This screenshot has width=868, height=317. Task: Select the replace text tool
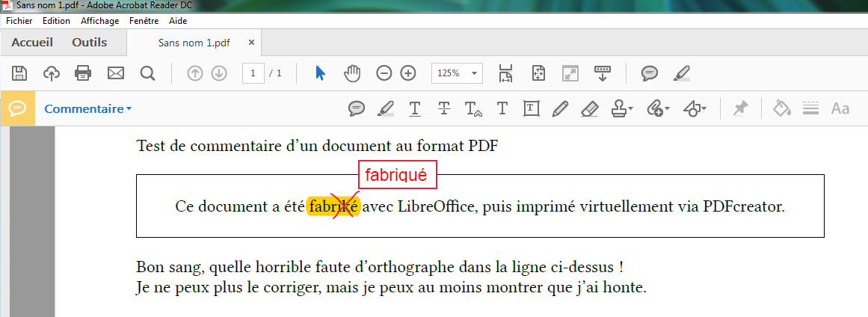tap(473, 108)
